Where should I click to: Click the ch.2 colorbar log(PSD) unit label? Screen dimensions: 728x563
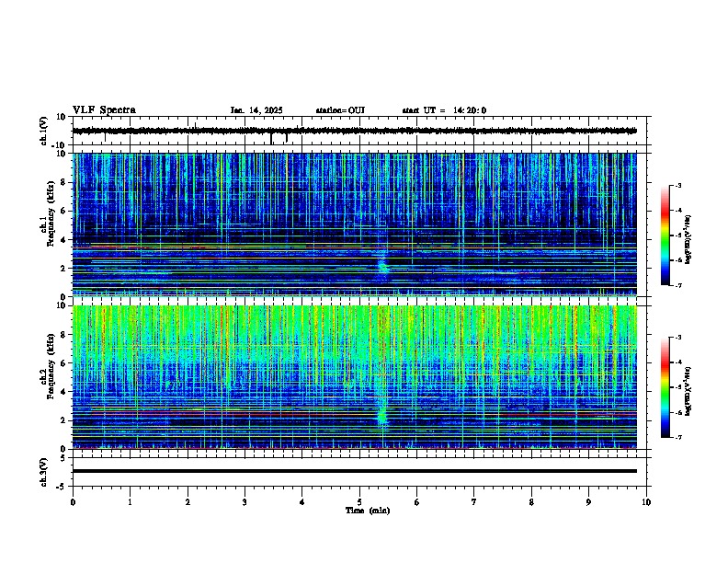click(x=688, y=391)
